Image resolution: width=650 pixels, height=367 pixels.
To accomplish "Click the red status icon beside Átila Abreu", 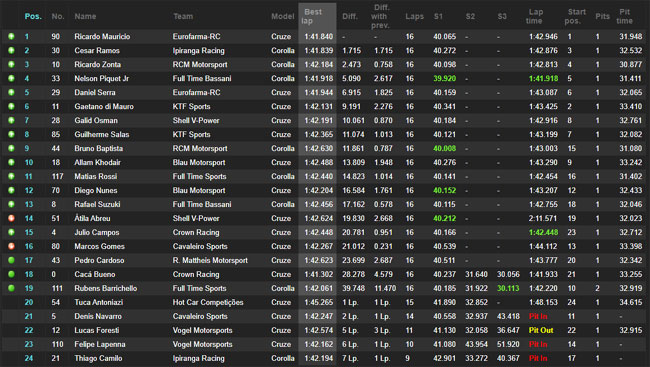I will [x=11, y=218].
